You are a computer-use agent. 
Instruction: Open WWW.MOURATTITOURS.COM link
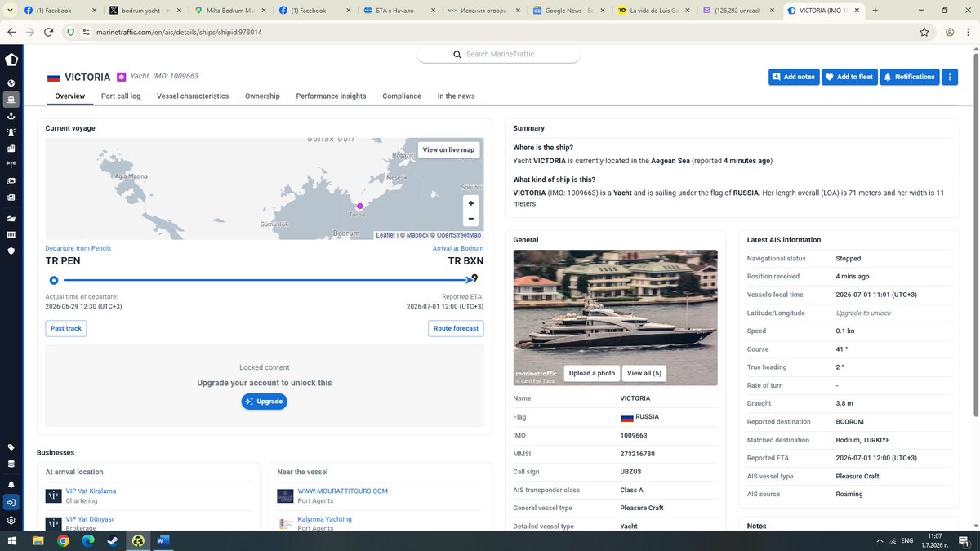tap(343, 491)
